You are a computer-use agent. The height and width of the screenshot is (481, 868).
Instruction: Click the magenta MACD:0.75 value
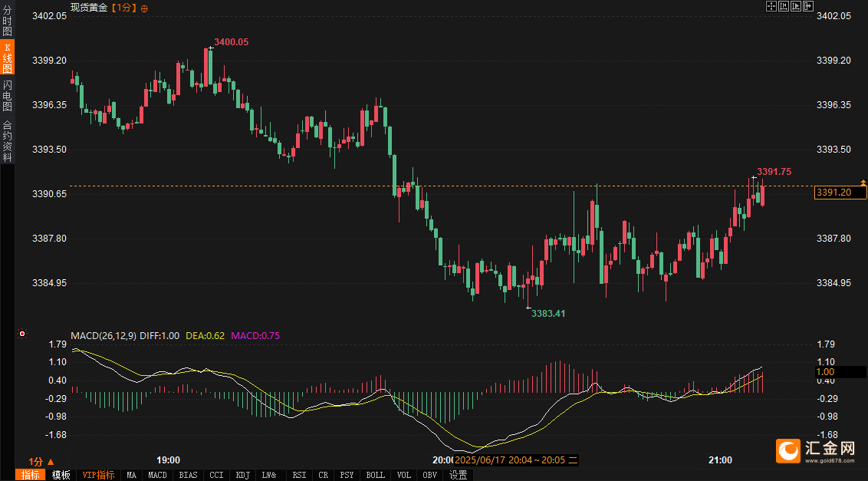255,336
